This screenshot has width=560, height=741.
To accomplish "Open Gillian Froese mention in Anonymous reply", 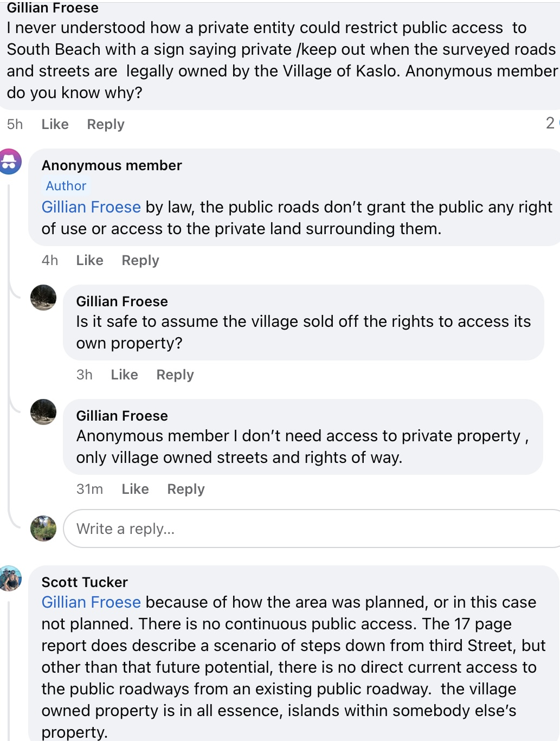I will [x=91, y=207].
